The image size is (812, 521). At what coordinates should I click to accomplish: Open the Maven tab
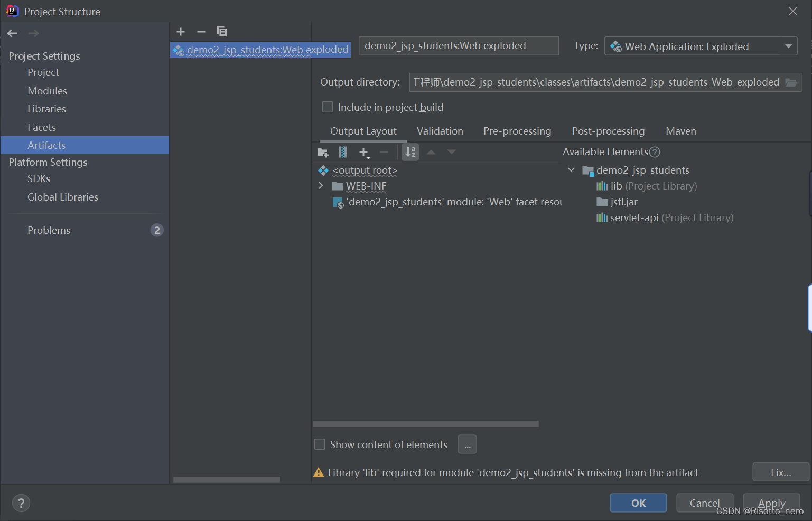[681, 131]
